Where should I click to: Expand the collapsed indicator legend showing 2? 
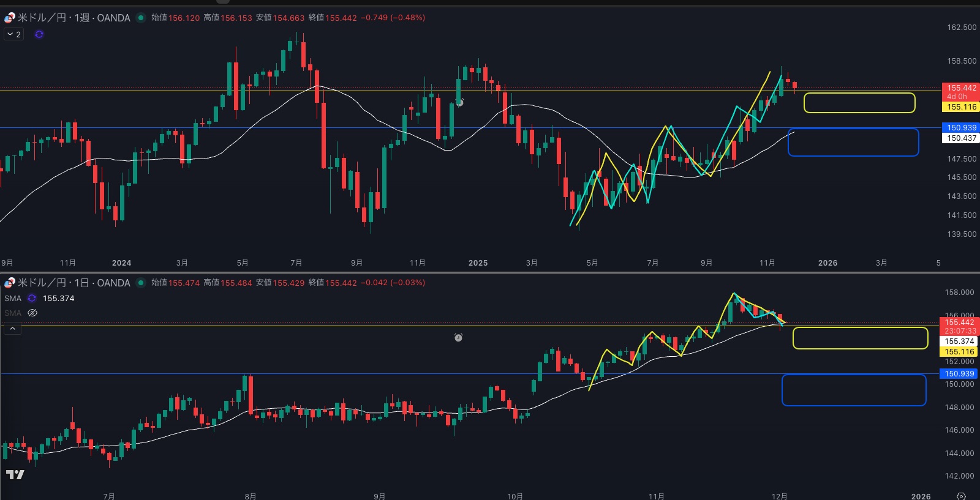click(x=13, y=34)
